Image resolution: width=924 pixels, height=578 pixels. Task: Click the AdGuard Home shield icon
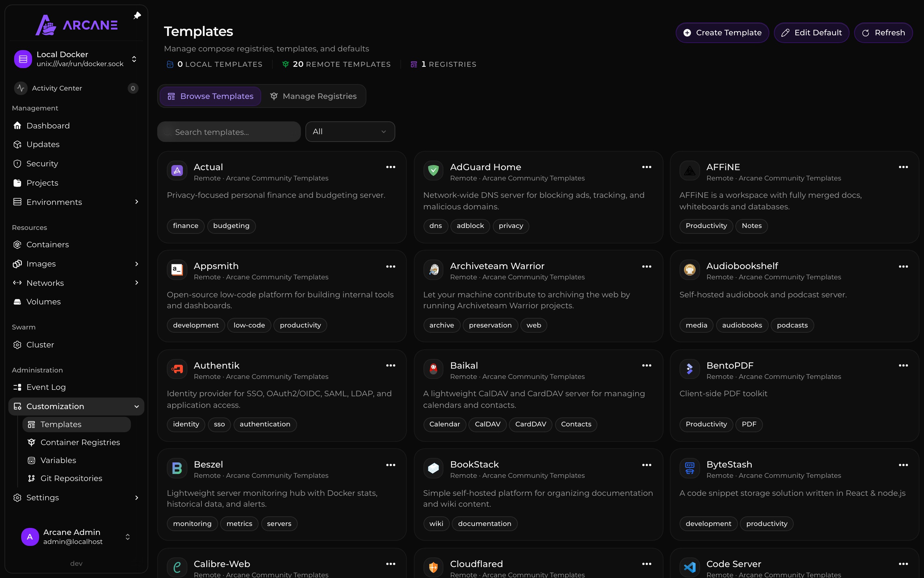pyautogui.click(x=433, y=171)
